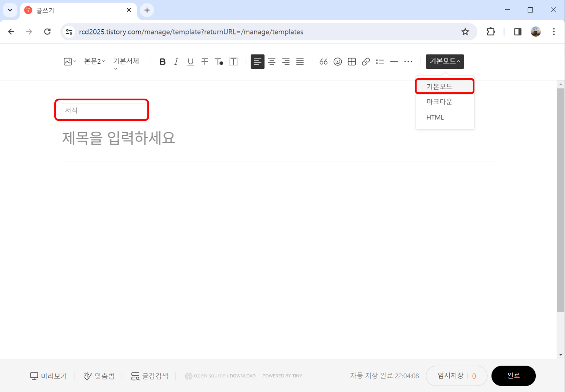
Task: Click the 완료 finish button
Action: point(513,376)
